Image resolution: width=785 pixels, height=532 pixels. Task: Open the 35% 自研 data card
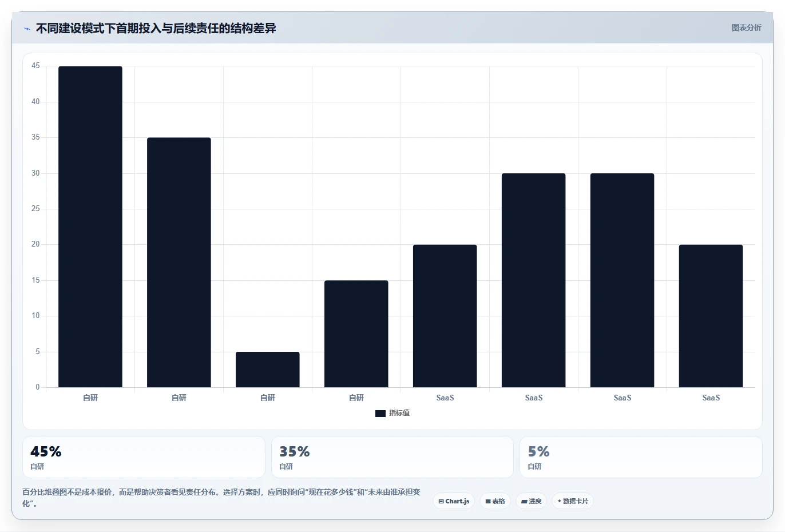tap(392, 457)
